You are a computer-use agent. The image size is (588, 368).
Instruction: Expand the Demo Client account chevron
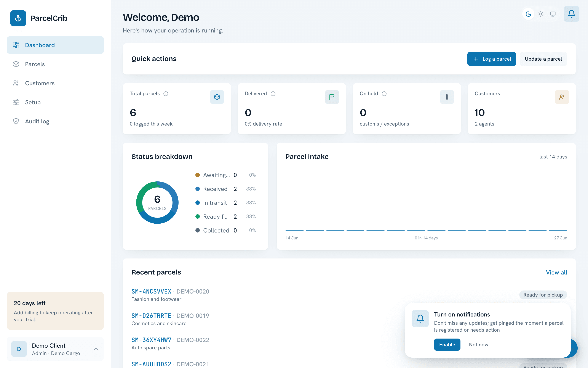click(96, 349)
